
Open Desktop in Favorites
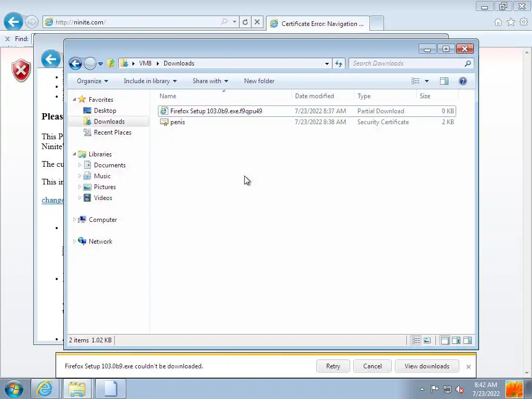tap(105, 111)
